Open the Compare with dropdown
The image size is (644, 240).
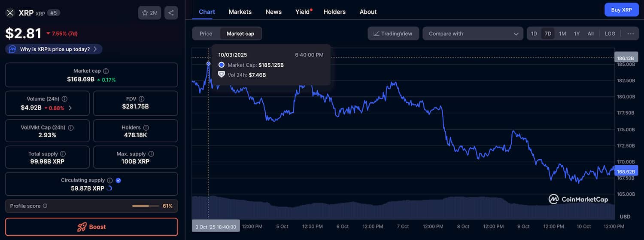click(472, 34)
